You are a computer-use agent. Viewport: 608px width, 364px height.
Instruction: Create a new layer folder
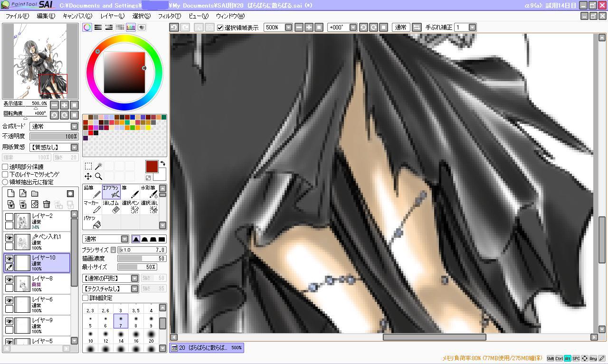click(35, 194)
